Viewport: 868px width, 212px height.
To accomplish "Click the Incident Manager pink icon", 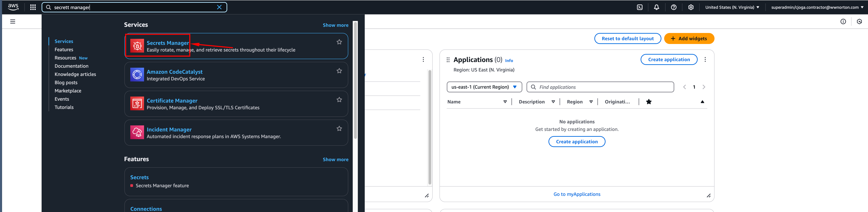I will pos(137,132).
